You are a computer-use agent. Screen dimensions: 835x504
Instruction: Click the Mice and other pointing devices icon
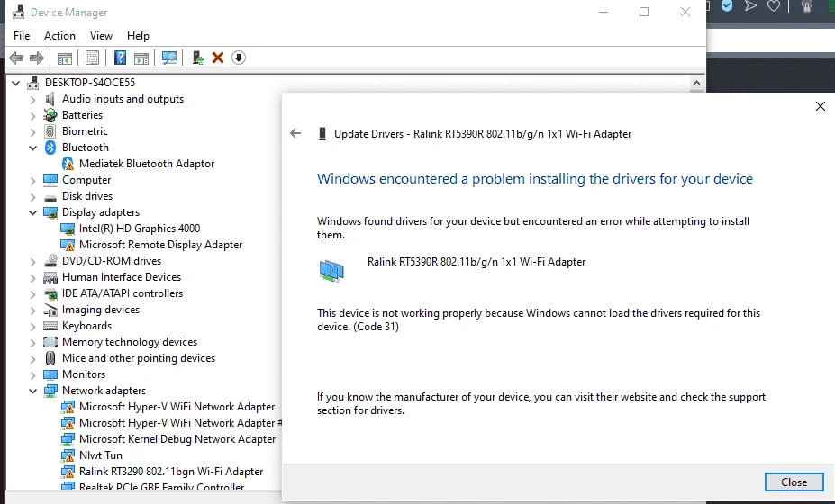pyautogui.click(x=50, y=358)
